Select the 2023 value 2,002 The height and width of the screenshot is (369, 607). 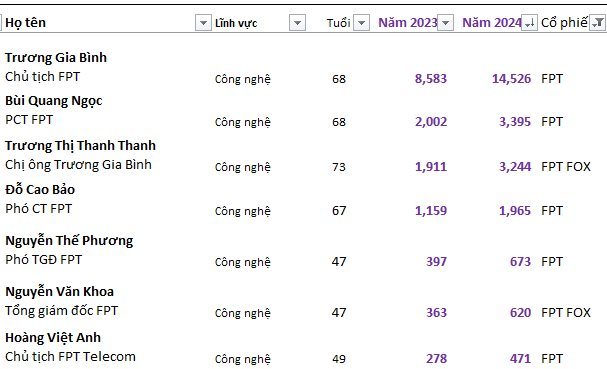pyautogui.click(x=431, y=122)
